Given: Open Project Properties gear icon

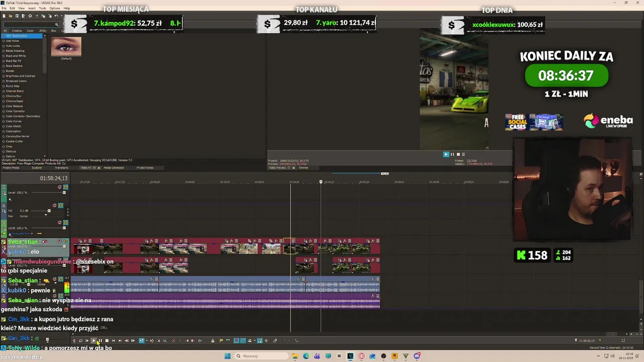Looking at the screenshot, I should pos(30,16).
